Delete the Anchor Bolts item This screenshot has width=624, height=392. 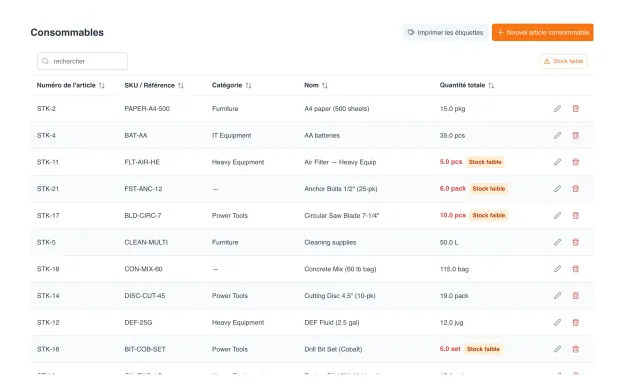(x=575, y=189)
